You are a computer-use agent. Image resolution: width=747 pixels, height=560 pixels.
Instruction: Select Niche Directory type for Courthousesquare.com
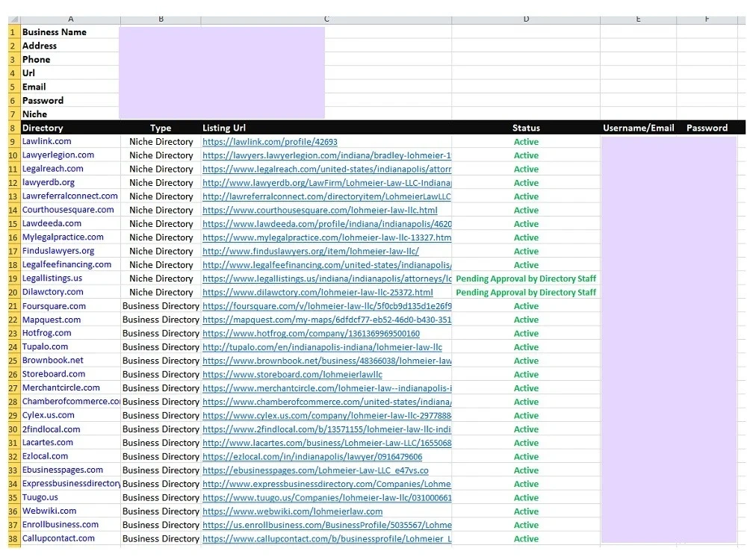pos(161,210)
